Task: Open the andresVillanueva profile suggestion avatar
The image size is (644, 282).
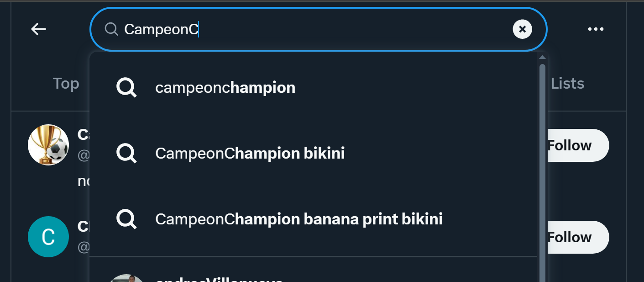Action: [128, 278]
